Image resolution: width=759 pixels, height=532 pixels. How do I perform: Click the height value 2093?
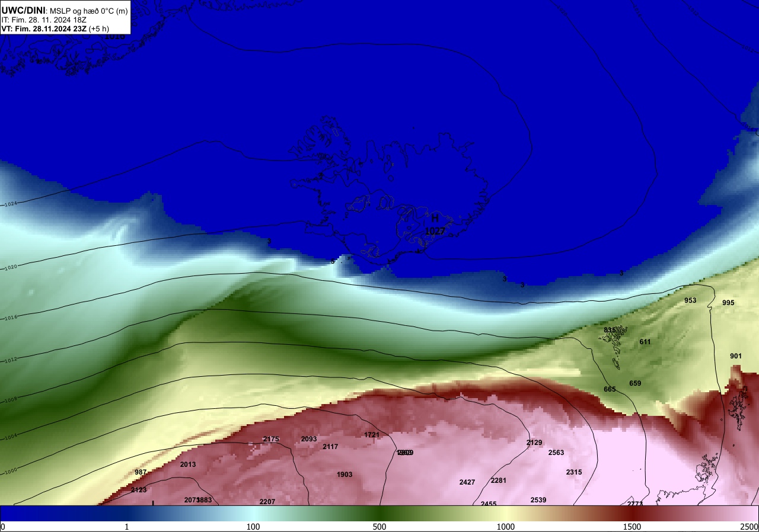coord(309,439)
